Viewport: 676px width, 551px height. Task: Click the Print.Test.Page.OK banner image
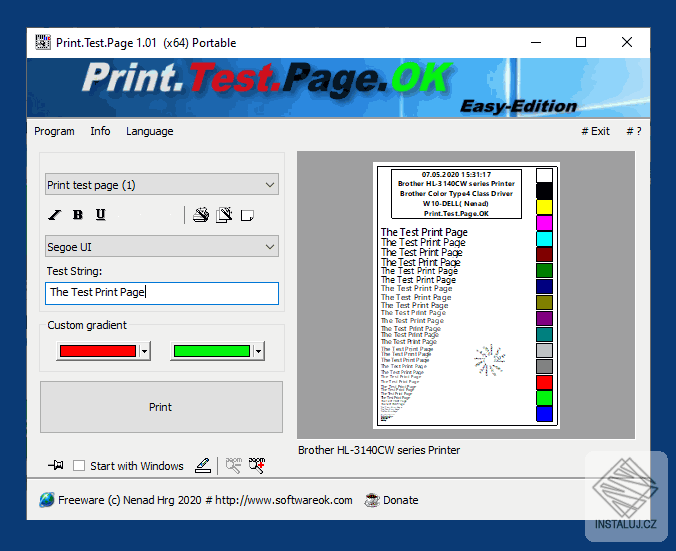tap(338, 88)
